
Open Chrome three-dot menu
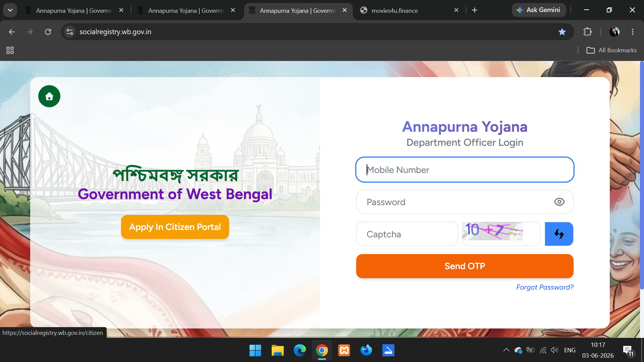pyautogui.click(x=633, y=32)
